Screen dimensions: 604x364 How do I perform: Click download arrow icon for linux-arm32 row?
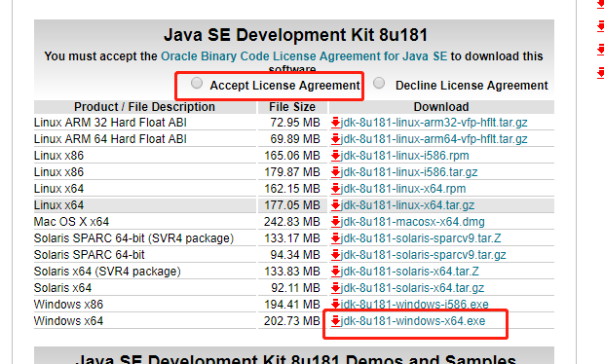pyautogui.click(x=335, y=123)
